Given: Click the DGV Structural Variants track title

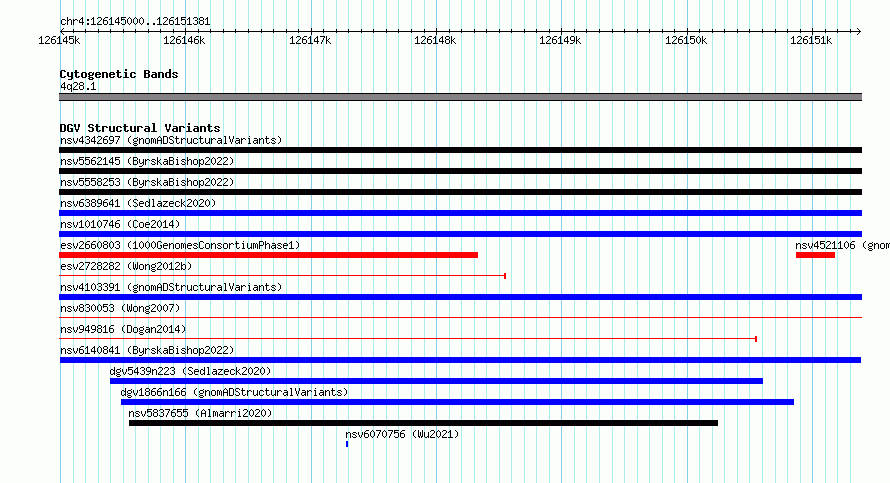Looking at the screenshot, I should coord(140,128).
